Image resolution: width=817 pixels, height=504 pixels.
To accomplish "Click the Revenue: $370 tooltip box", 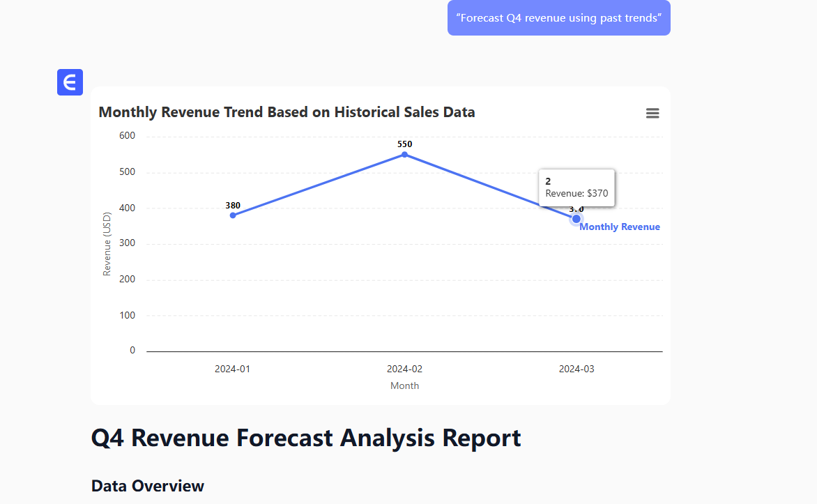I will (576, 188).
